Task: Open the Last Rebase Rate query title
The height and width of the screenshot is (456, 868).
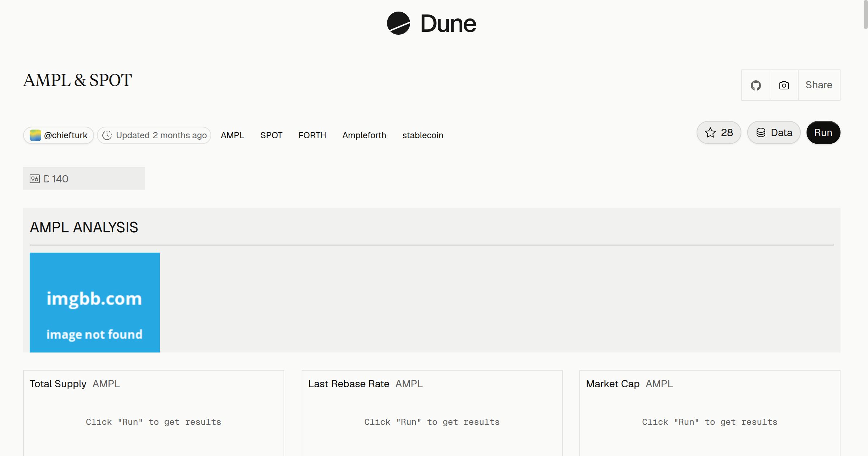Action: pyautogui.click(x=349, y=384)
